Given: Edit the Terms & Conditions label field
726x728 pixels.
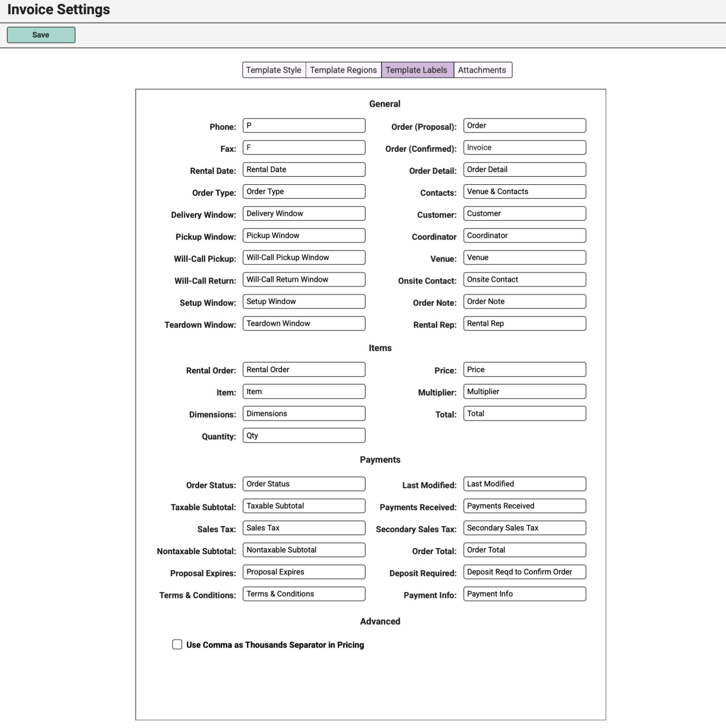Looking at the screenshot, I should tap(304, 594).
